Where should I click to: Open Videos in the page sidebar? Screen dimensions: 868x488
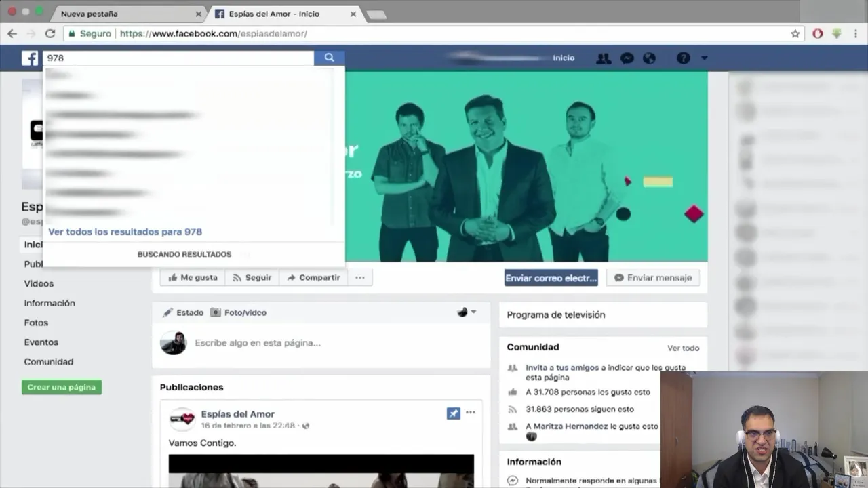[x=39, y=283]
